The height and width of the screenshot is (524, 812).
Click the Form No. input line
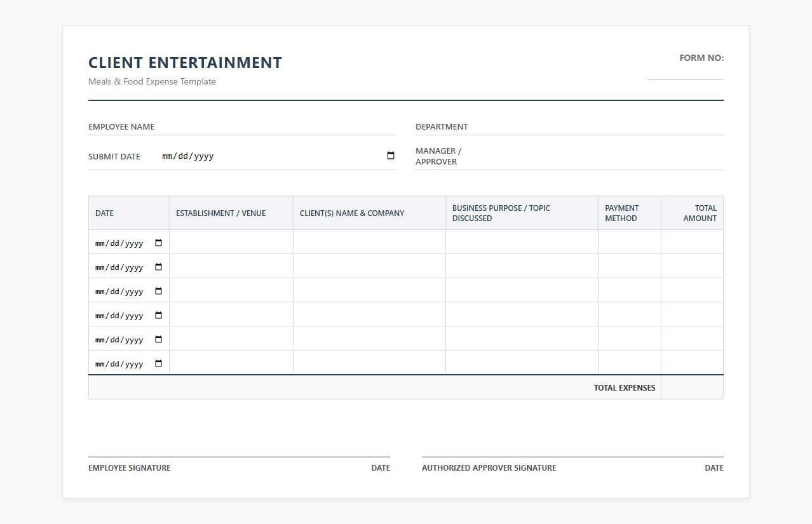coord(685,72)
